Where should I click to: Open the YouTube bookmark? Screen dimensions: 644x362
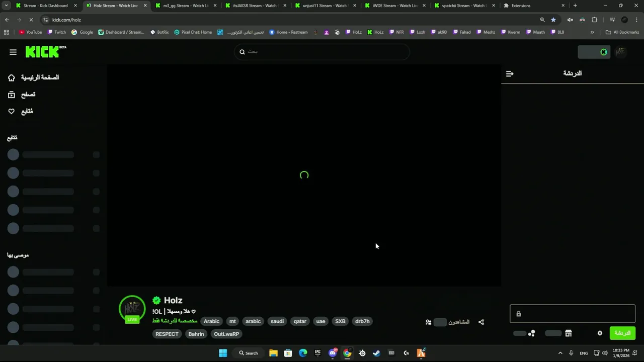(30, 32)
